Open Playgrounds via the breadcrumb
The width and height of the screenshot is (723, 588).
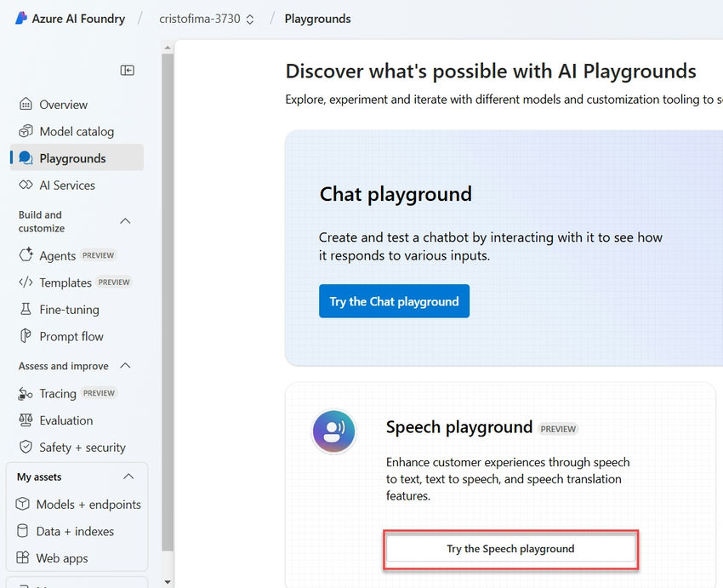click(317, 18)
